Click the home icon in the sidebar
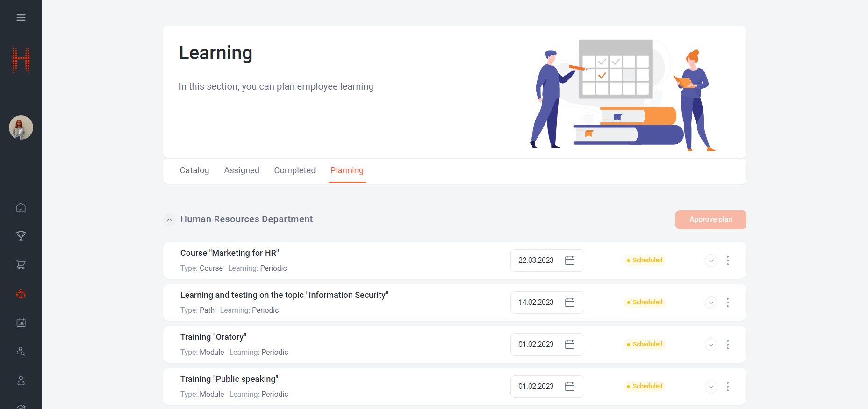868x409 pixels. click(21, 207)
